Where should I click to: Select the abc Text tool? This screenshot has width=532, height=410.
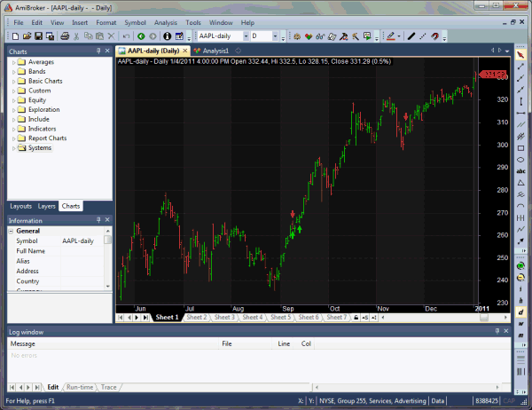(x=520, y=171)
